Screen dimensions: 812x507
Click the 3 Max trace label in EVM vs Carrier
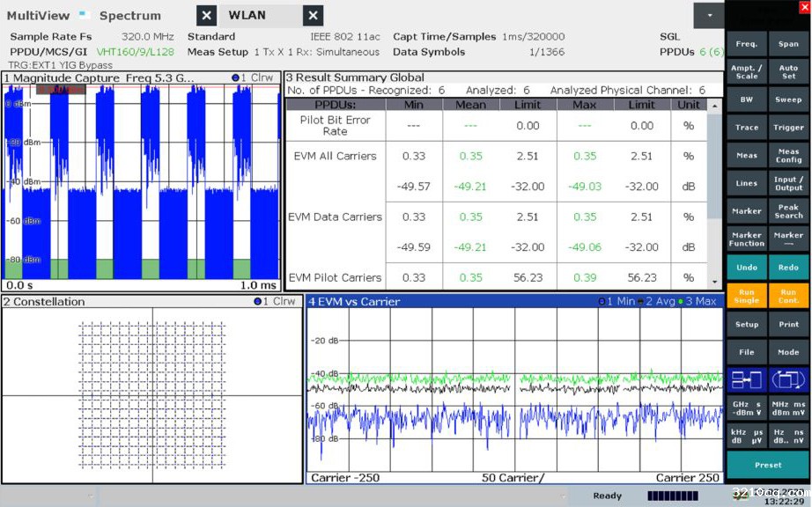pos(697,301)
